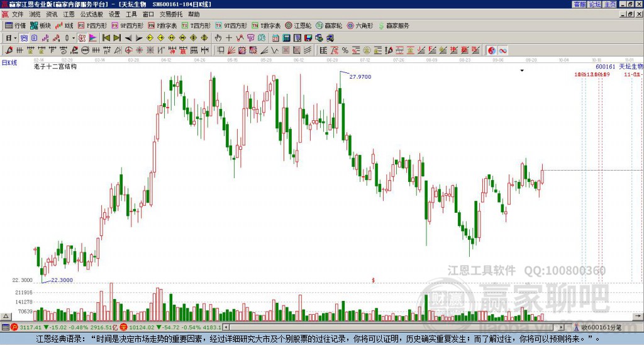Open the T数字表 tool
Screen dimensions: 644x345
[266, 25]
